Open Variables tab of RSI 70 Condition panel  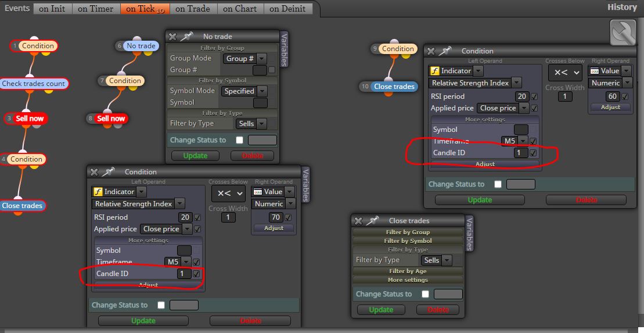(306, 185)
